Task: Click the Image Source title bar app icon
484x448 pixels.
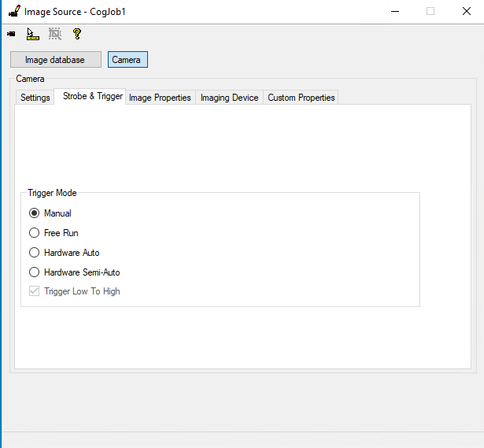Action: [x=13, y=12]
